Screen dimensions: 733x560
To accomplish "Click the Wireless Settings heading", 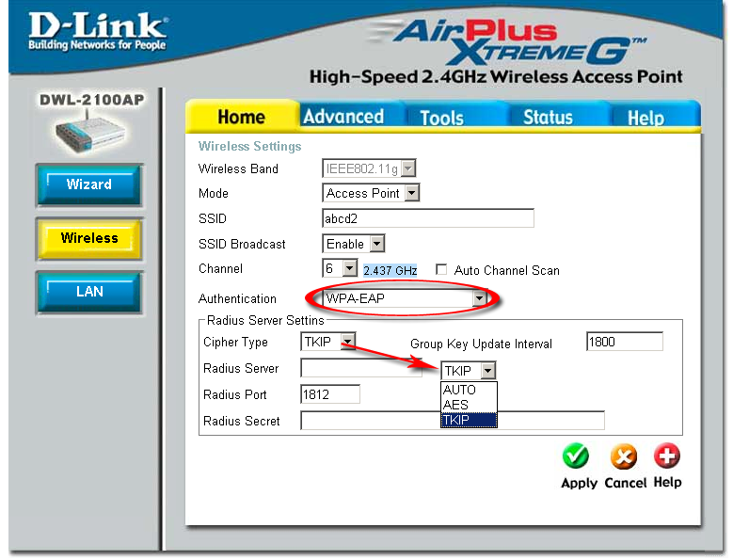I will click(x=249, y=146).
